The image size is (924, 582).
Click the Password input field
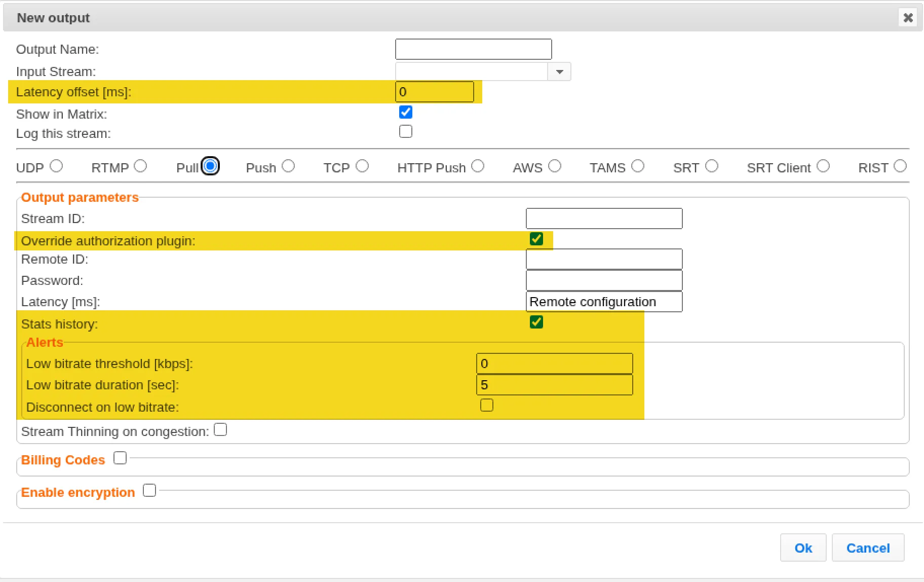[604, 280]
